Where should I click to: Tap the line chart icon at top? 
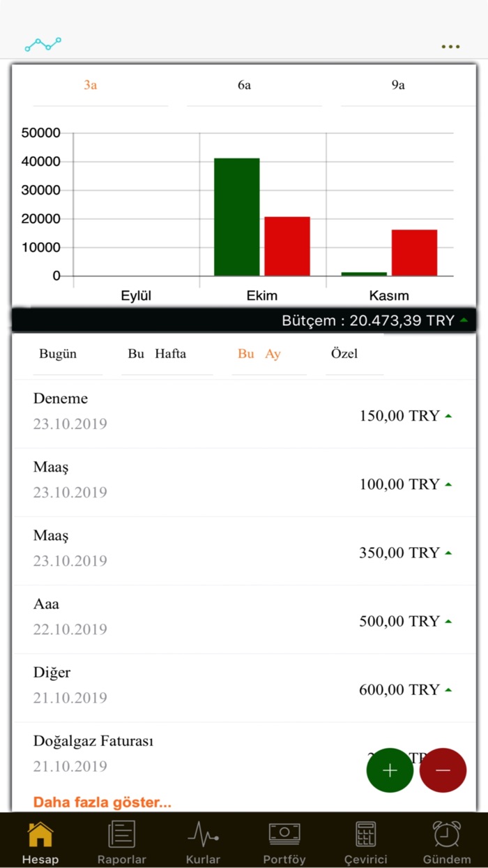(43, 45)
